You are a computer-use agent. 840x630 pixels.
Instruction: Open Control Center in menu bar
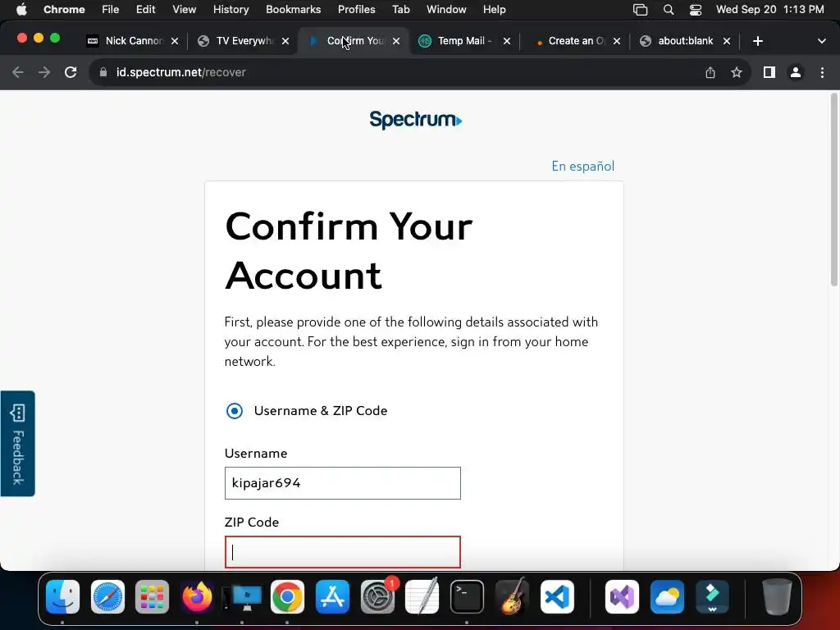click(x=696, y=10)
